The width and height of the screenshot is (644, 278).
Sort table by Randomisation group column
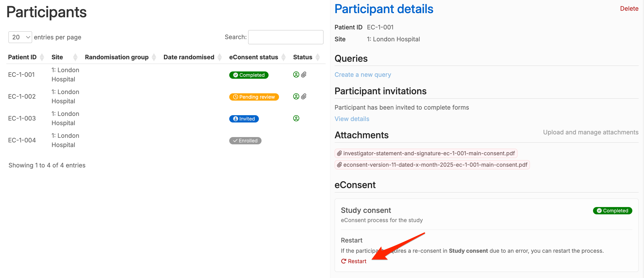120,57
